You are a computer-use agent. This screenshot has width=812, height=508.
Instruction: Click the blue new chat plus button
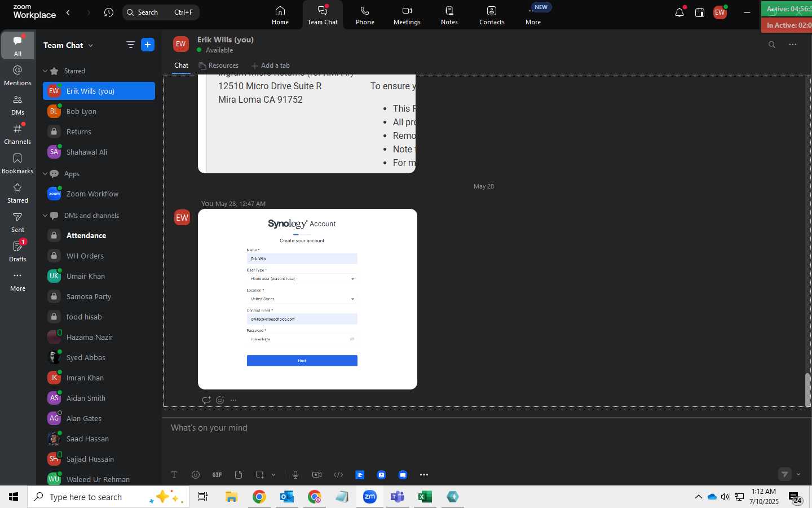[x=148, y=45]
